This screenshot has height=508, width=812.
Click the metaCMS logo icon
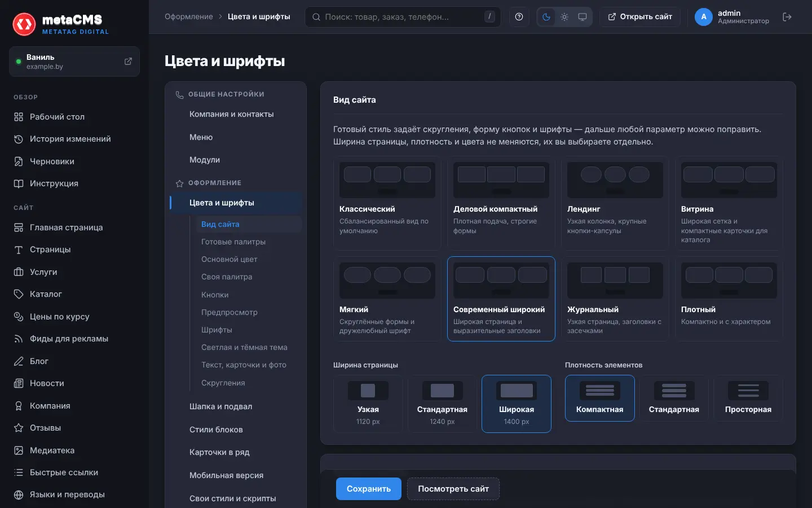(x=24, y=24)
